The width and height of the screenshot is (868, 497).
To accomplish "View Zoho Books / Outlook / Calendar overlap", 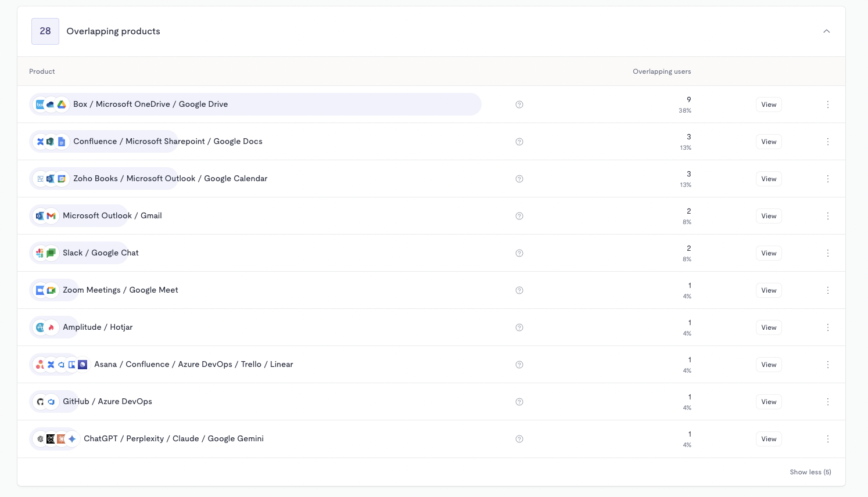I will pyautogui.click(x=769, y=179).
